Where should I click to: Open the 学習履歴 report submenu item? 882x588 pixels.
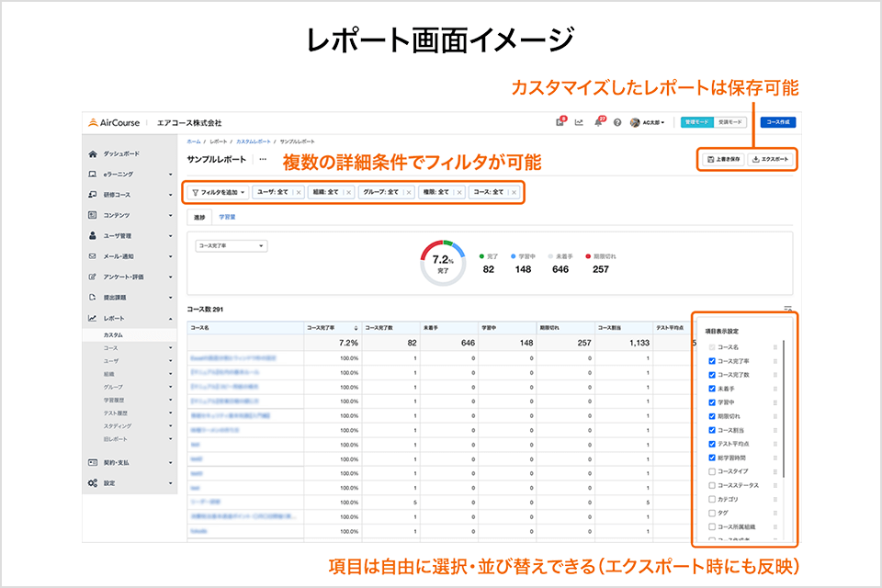pos(114,400)
